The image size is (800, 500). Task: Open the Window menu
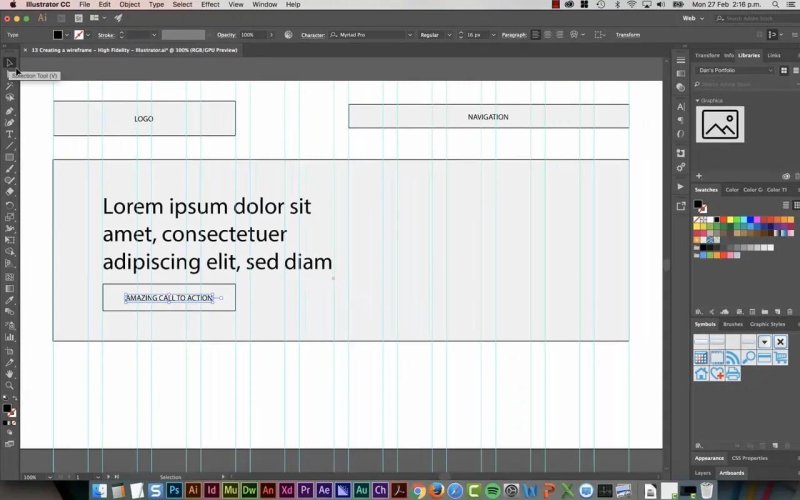(x=265, y=5)
